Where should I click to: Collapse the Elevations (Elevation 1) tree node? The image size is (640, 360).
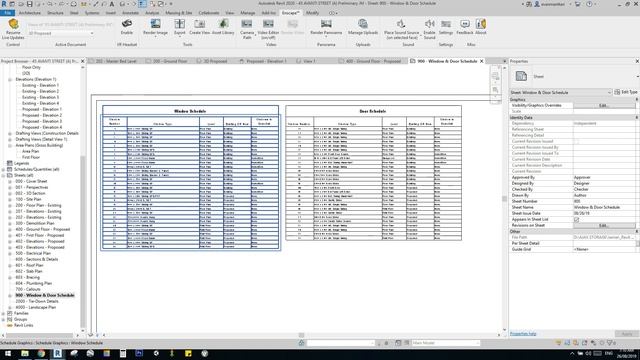10,80
